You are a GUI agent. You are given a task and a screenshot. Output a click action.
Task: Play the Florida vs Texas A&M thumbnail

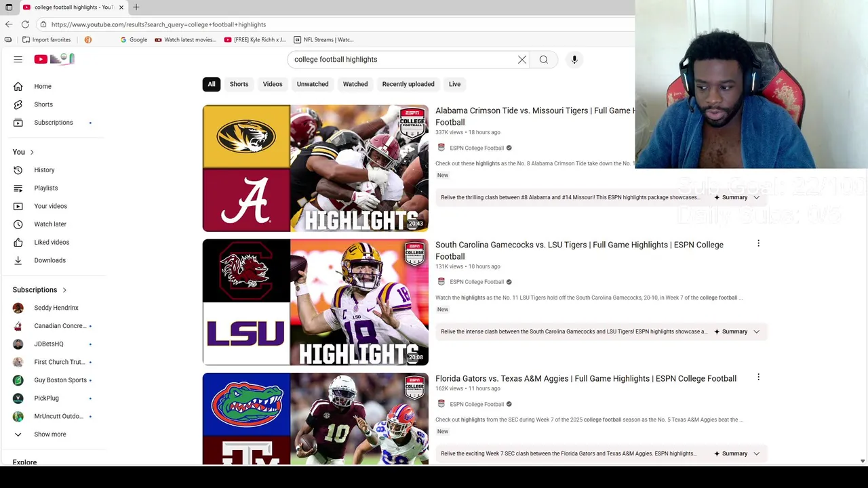pos(315,419)
